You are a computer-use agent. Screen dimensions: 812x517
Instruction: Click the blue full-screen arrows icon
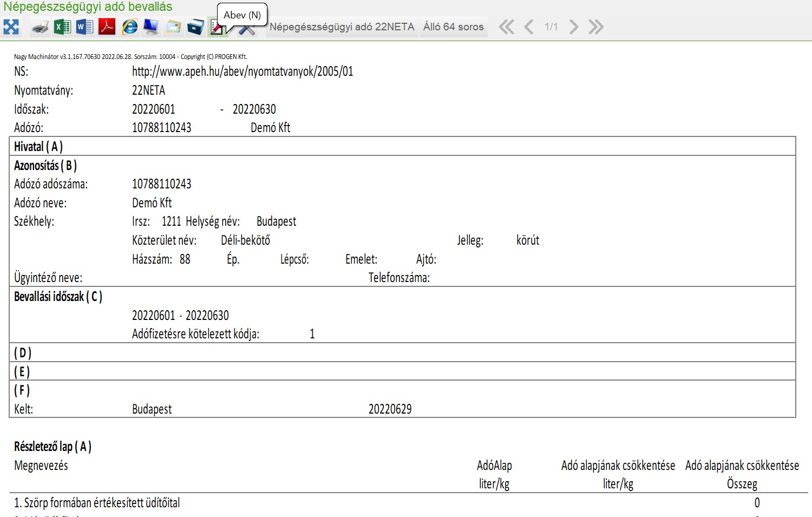coord(11,27)
